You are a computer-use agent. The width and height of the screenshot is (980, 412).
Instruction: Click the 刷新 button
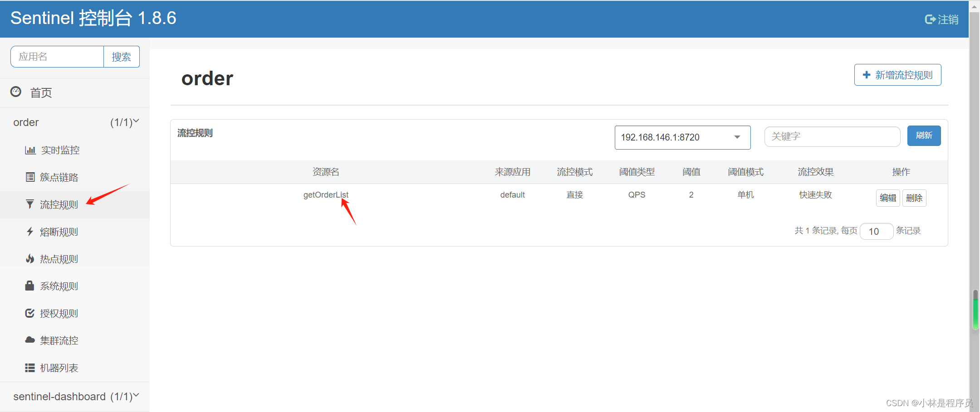click(x=924, y=136)
